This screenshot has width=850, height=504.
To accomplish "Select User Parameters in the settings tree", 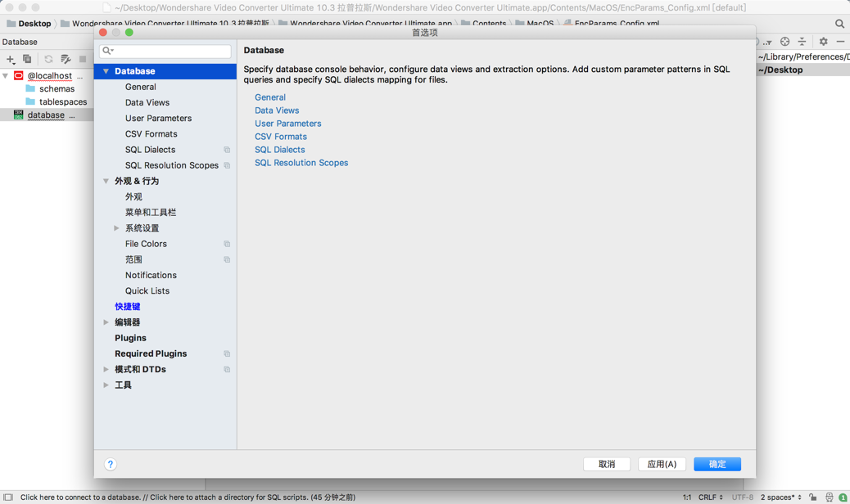I will pyautogui.click(x=158, y=118).
